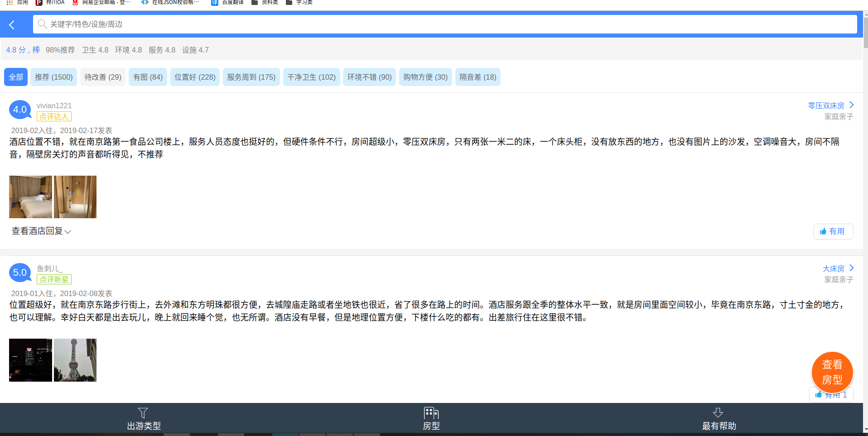Click the 4.8 分, 棒 overall rating
This screenshot has width=868, height=436.
click(x=23, y=50)
